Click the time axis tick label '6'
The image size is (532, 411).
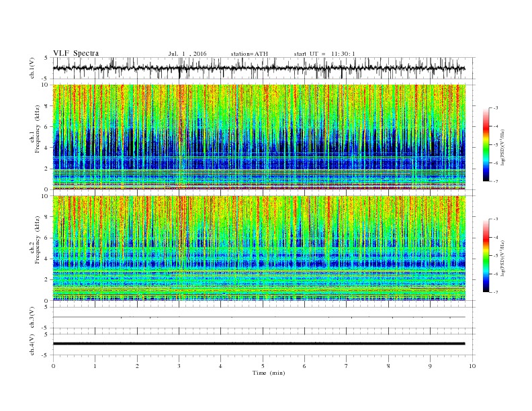point(304,366)
